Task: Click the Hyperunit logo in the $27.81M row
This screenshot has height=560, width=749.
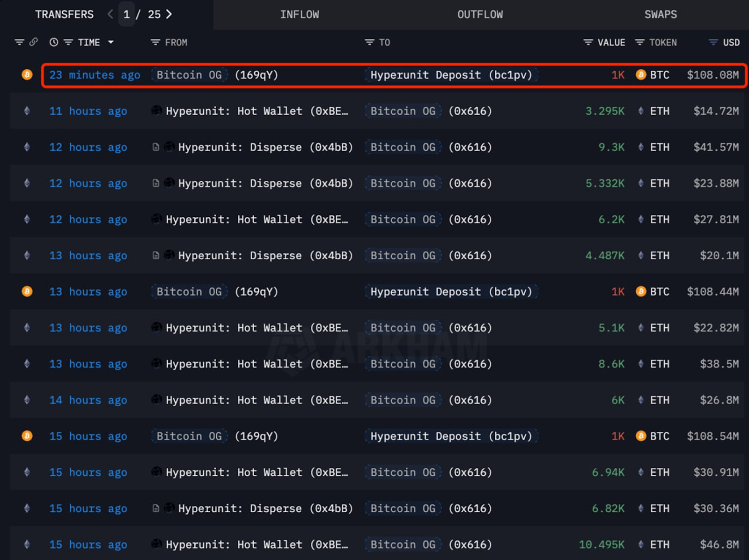Action: (x=156, y=219)
